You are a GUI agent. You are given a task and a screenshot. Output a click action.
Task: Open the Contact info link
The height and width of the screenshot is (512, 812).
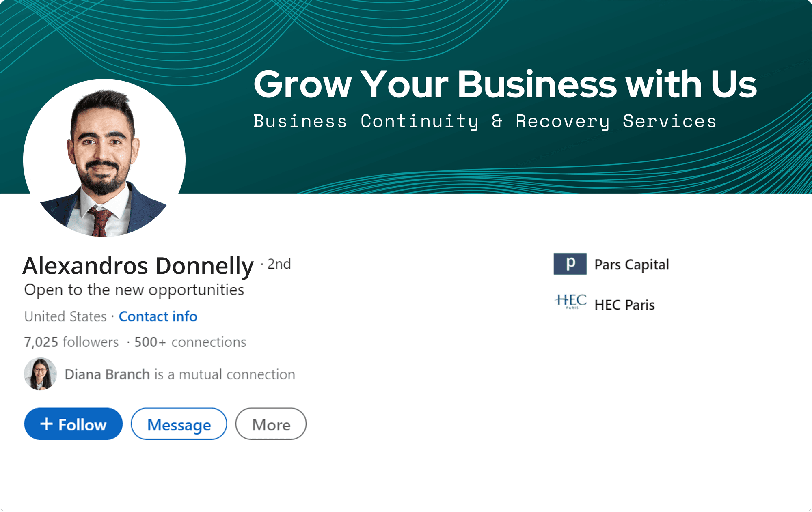[158, 316]
